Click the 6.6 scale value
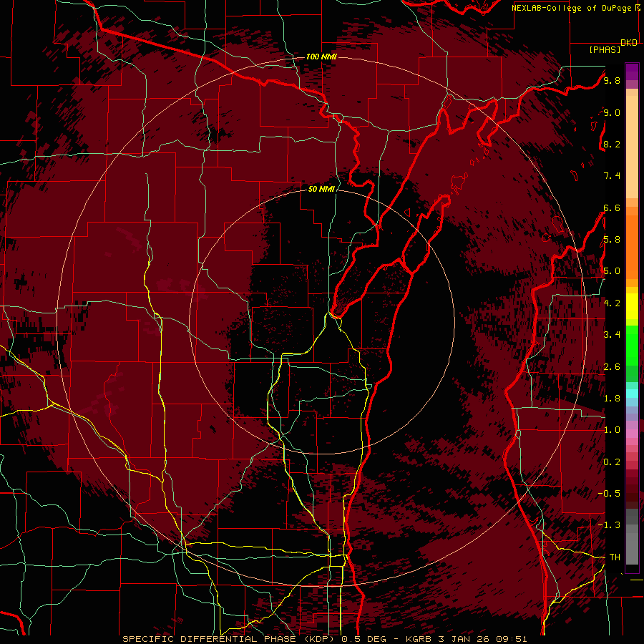This screenshot has width=644, height=644. click(x=612, y=208)
